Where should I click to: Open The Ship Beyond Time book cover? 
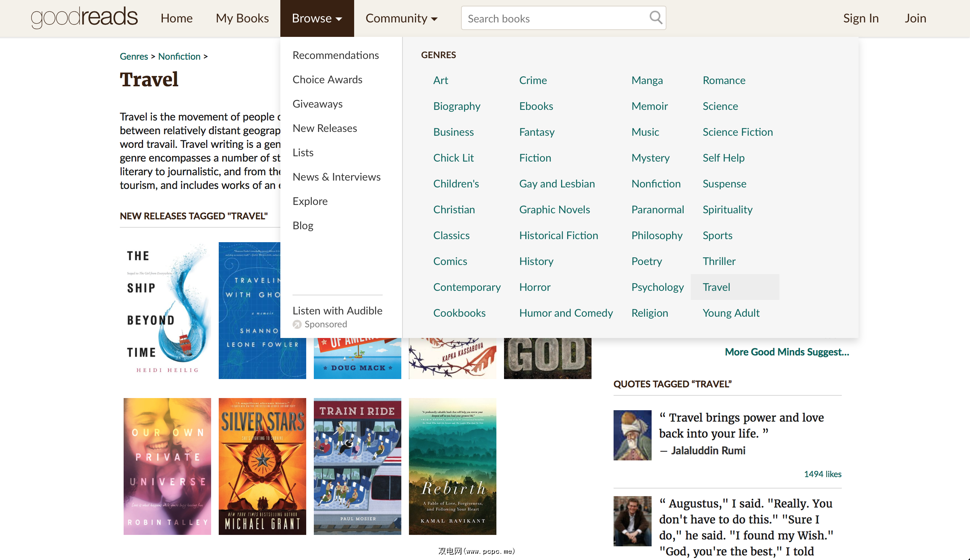167,310
